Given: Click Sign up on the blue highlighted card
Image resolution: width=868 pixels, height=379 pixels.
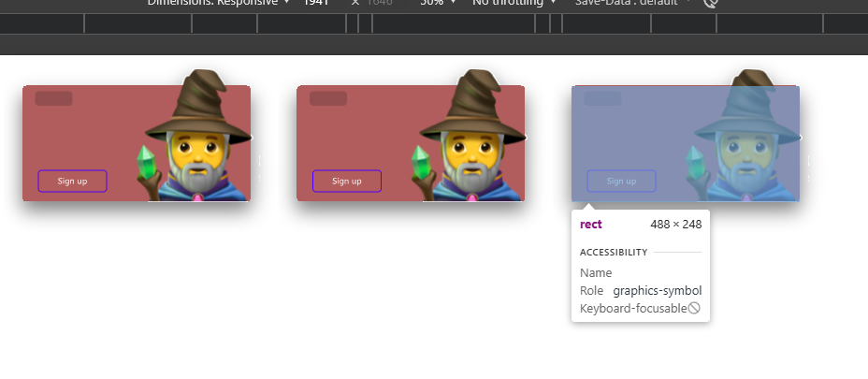Looking at the screenshot, I should pos(622,182).
